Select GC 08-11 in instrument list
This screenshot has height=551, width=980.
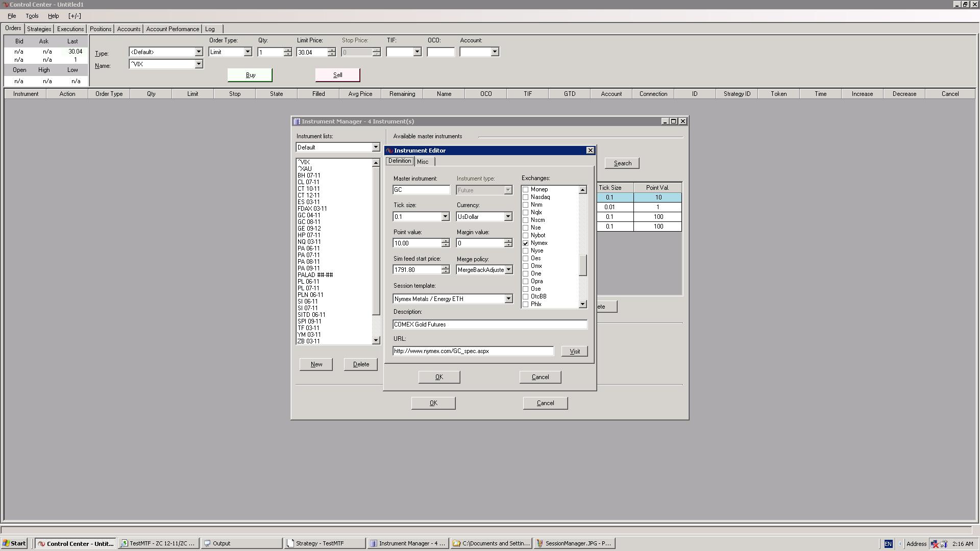(x=309, y=222)
